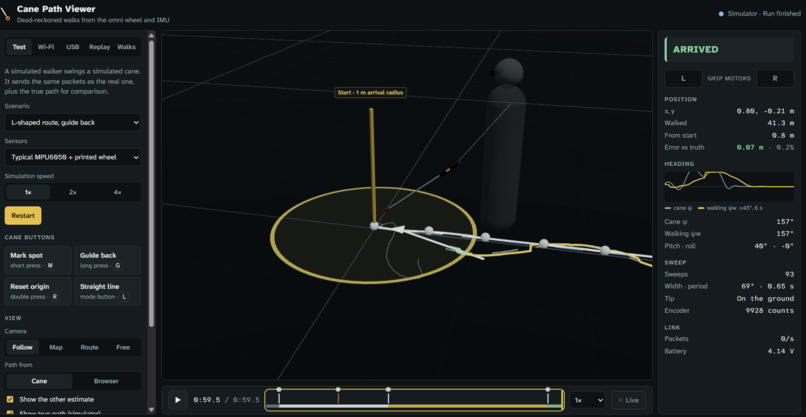Click the From start value 0.8 m
This screenshot has width=806, height=417.
tap(782, 135)
